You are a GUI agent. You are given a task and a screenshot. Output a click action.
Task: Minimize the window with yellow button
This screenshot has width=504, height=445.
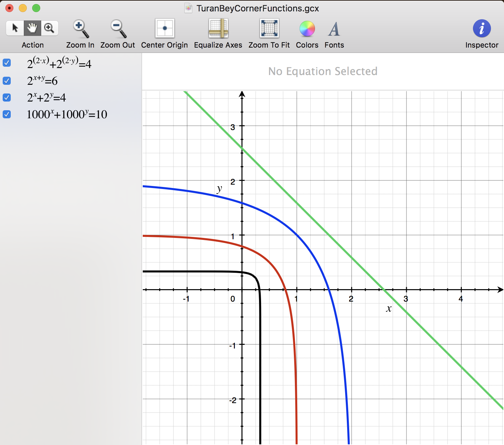click(x=23, y=8)
